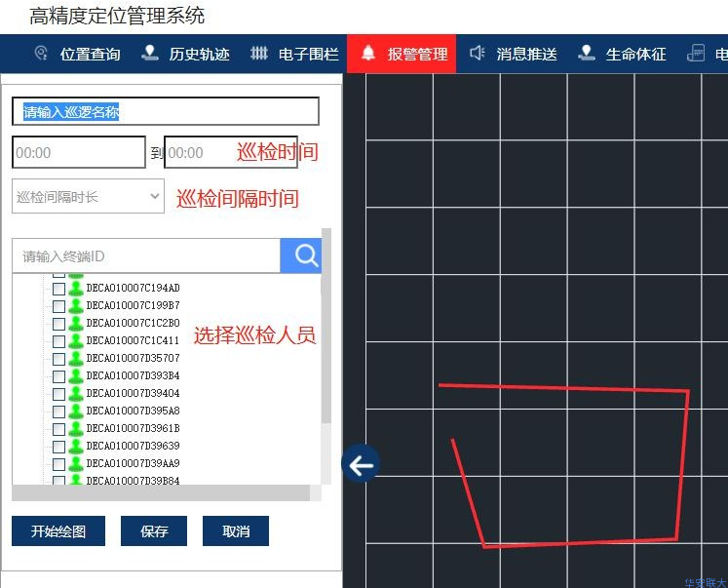Check the box for DECA010007C194AD
The image size is (728, 588).
59,289
